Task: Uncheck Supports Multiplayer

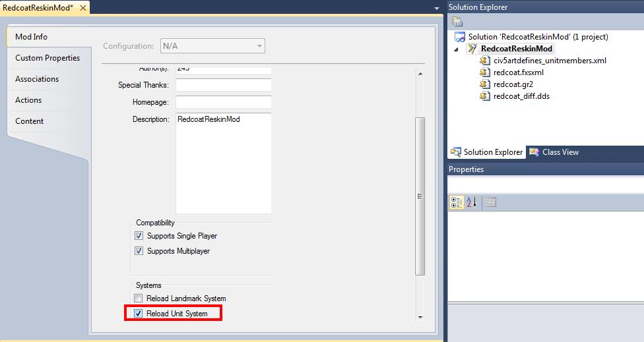Action: tap(139, 250)
